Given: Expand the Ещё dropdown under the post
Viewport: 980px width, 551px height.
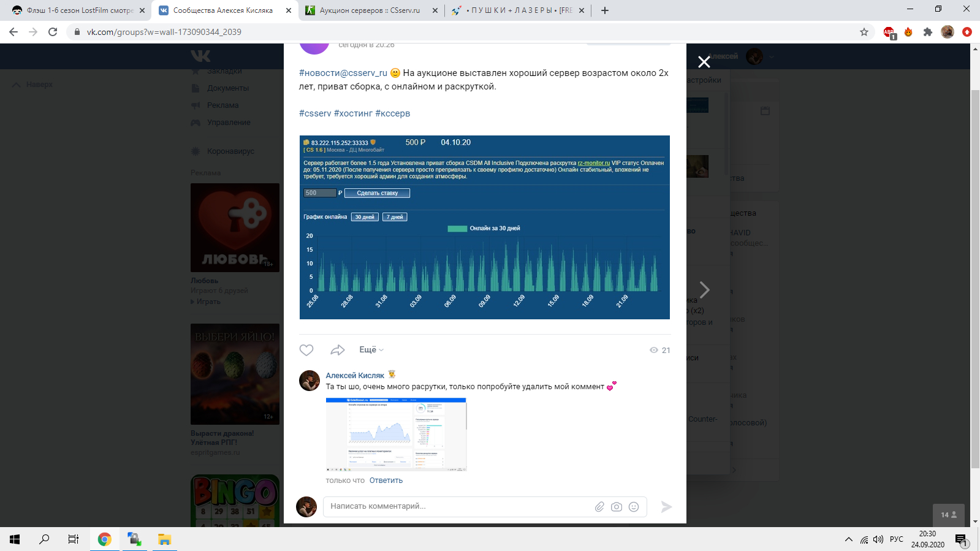Looking at the screenshot, I should [371, 349].
